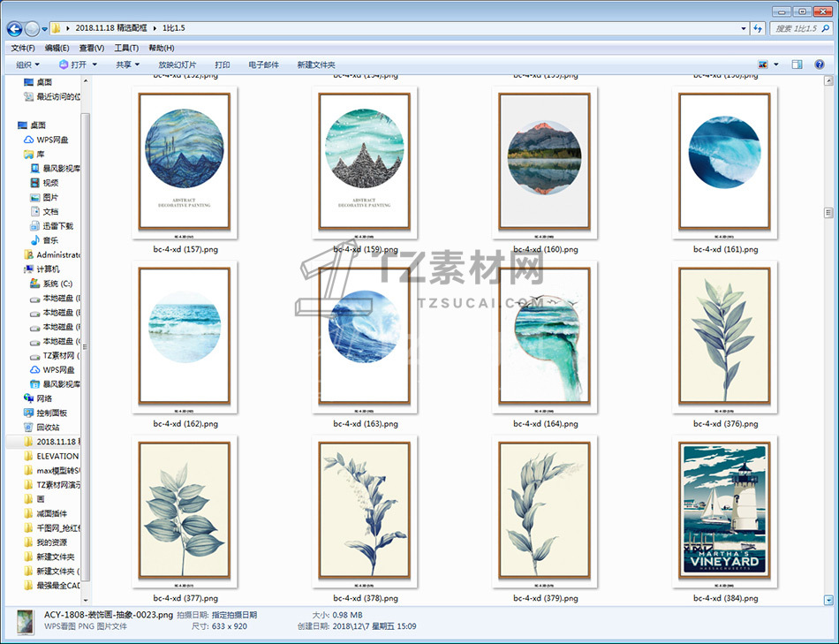Select 回收站 in sidebar
This screenshot has width=839, height=644.
coord(42,428)
